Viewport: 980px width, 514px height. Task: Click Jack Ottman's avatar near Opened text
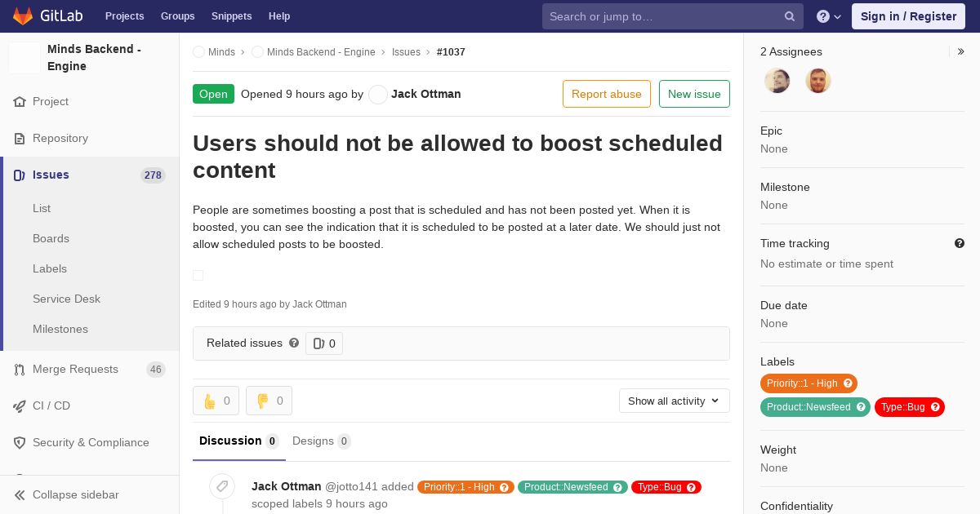(x=378, y=95)
